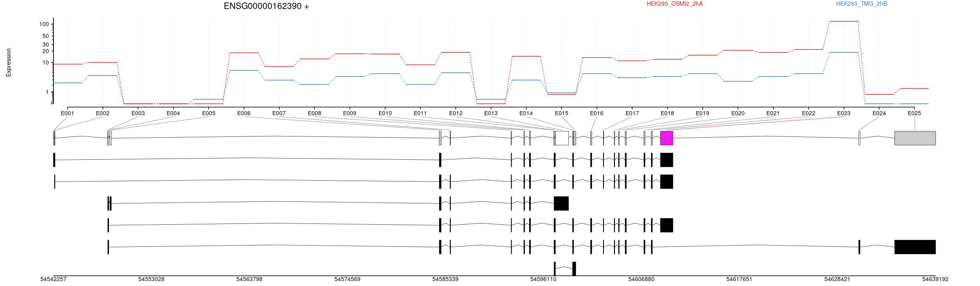The image size is (980, 286).
Task: Select exon label E012
Action: click(x=456, y=113)
